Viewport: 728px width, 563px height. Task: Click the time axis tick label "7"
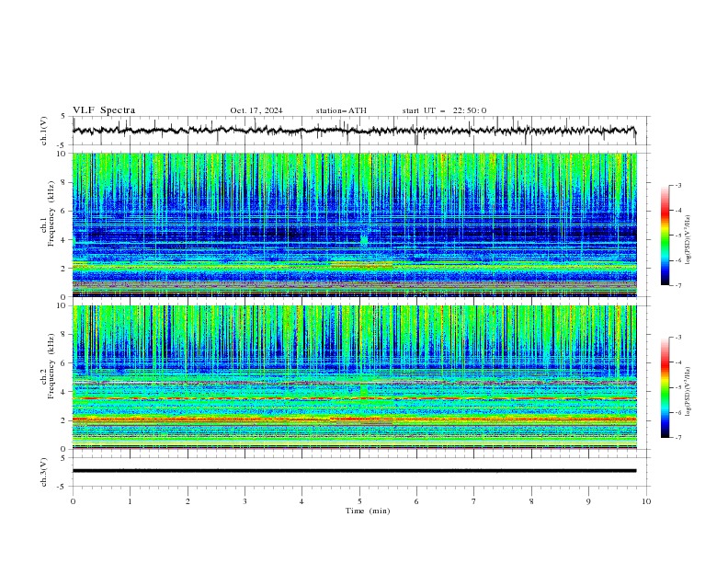474,501
